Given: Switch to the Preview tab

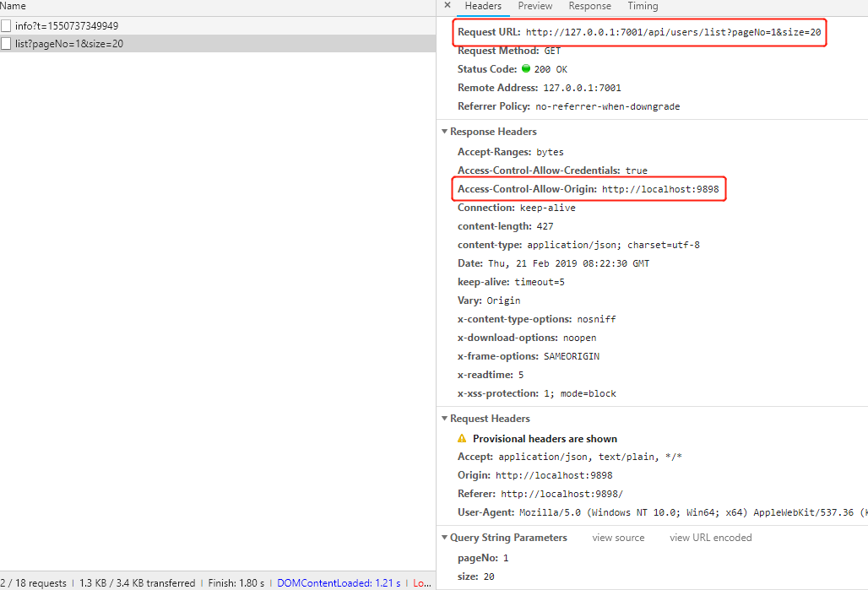Looking at the screenshot, I should [x=535, y=7].
